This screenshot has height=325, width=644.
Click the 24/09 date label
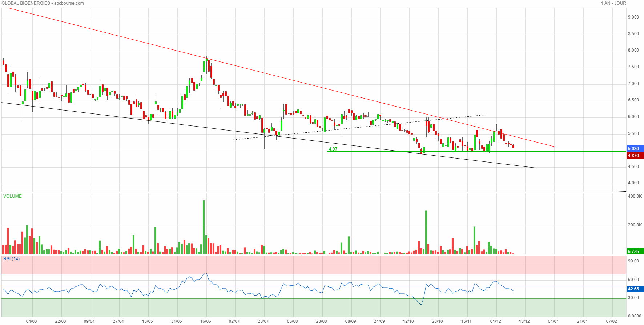[379, 321]
